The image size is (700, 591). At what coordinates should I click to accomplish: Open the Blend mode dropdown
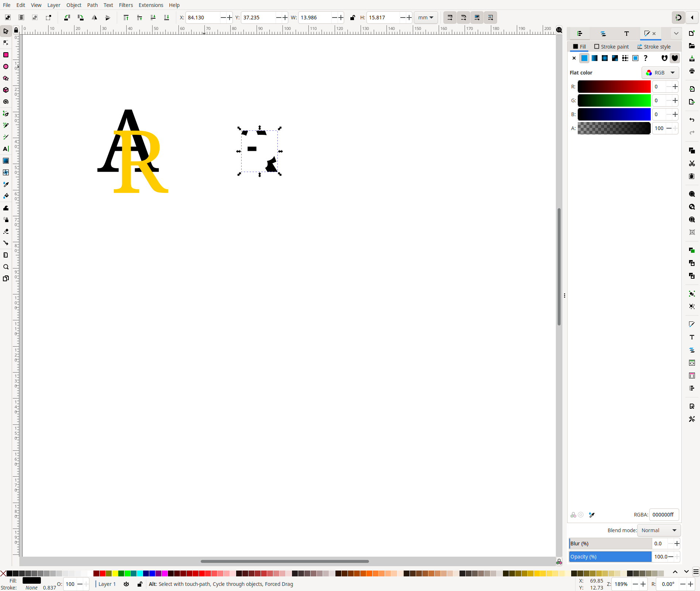pyautogui.click(x=659, y=530)
